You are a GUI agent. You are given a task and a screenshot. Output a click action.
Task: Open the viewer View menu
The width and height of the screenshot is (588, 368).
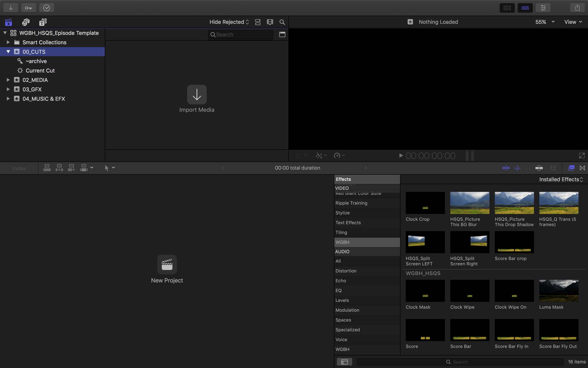point(573,22)
